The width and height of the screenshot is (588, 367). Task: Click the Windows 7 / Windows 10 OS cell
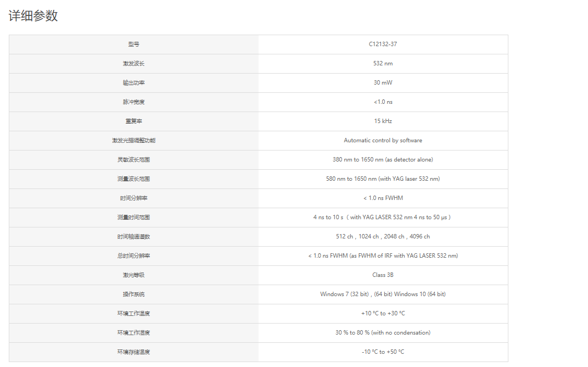click(383, 294)
